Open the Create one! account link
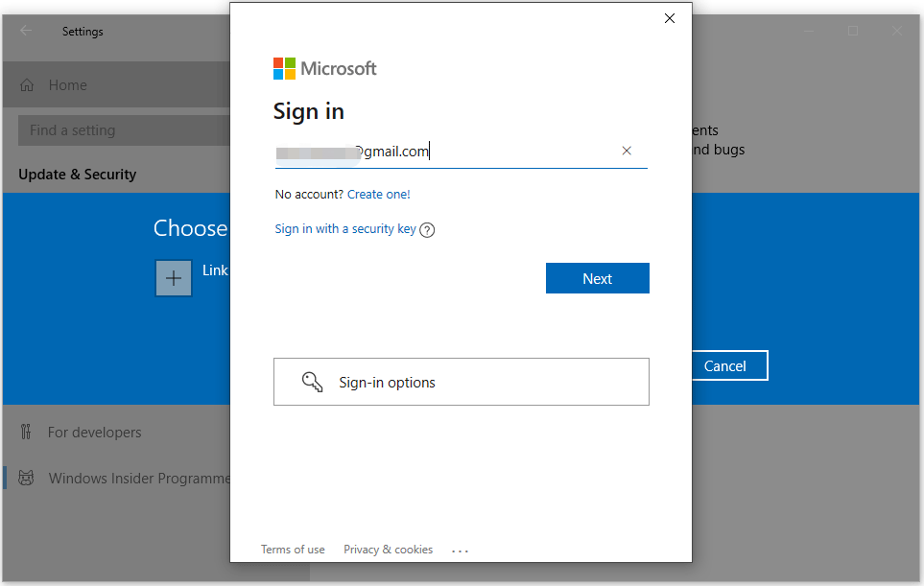Image resolution: width=924 pixels, height=586 pixels. 378,195
